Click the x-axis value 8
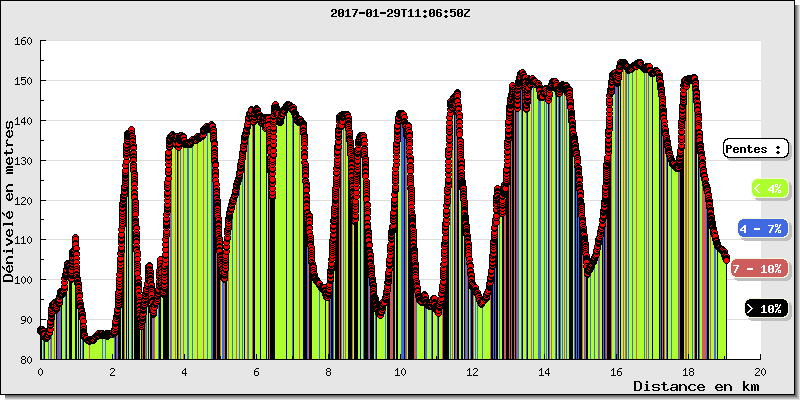Viewport: 800px width, 400px height. click(328, 372)
